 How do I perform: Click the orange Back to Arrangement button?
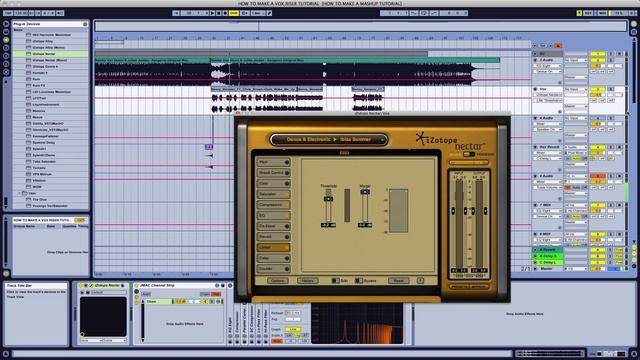click(x=558, y=46)
